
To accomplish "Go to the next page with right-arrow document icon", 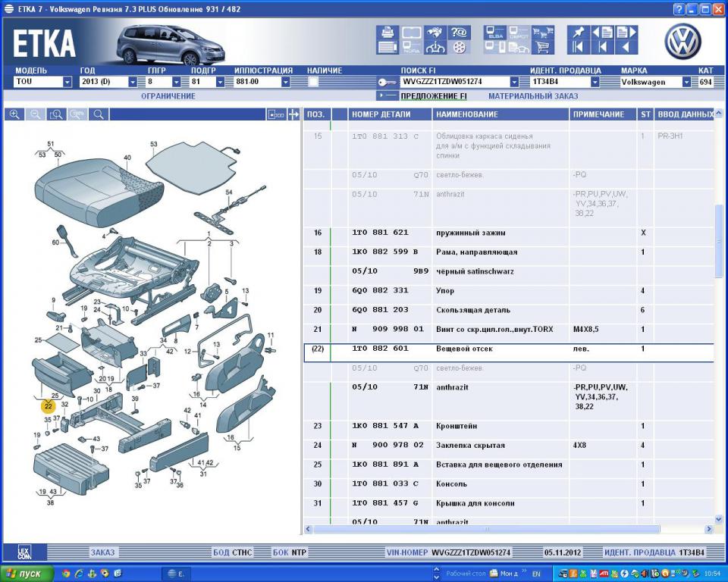I will (626, 33).
